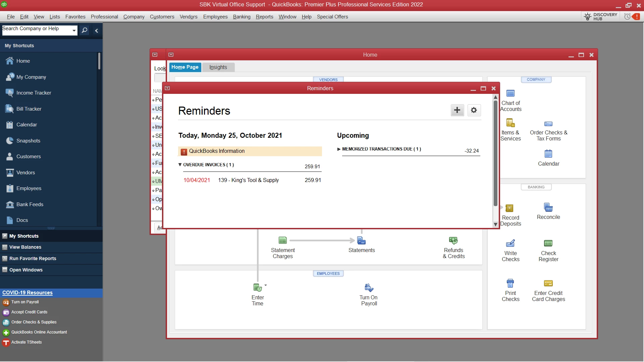
Task: Add a reminder with plus button
Action: pyautogui.click(x=457, y=110)
